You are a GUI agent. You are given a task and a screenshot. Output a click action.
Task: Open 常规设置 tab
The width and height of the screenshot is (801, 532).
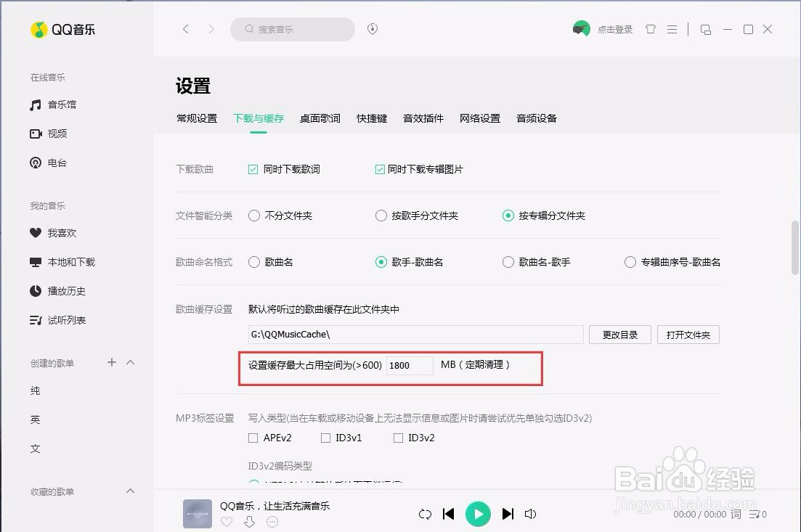point(197,118)
